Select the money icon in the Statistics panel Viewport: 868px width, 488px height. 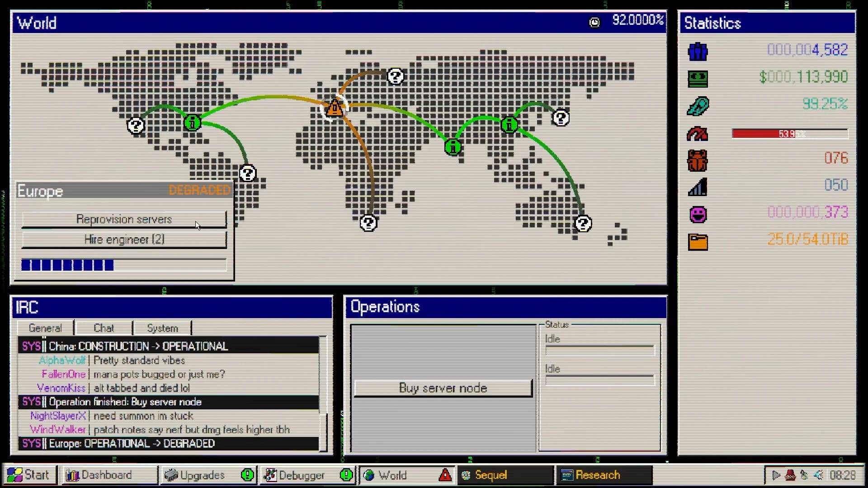[698, 78]
